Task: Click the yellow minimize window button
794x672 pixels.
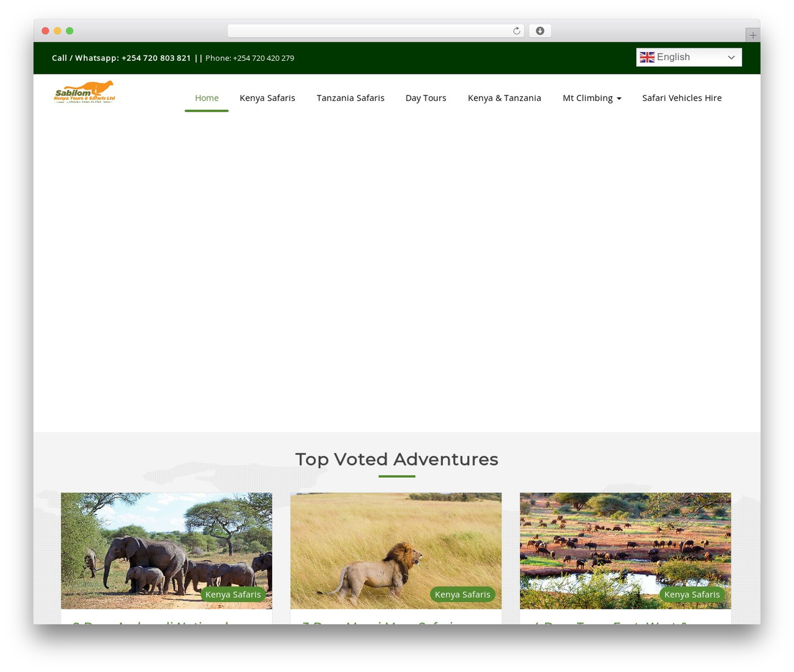Action: (x=58, y=31)
